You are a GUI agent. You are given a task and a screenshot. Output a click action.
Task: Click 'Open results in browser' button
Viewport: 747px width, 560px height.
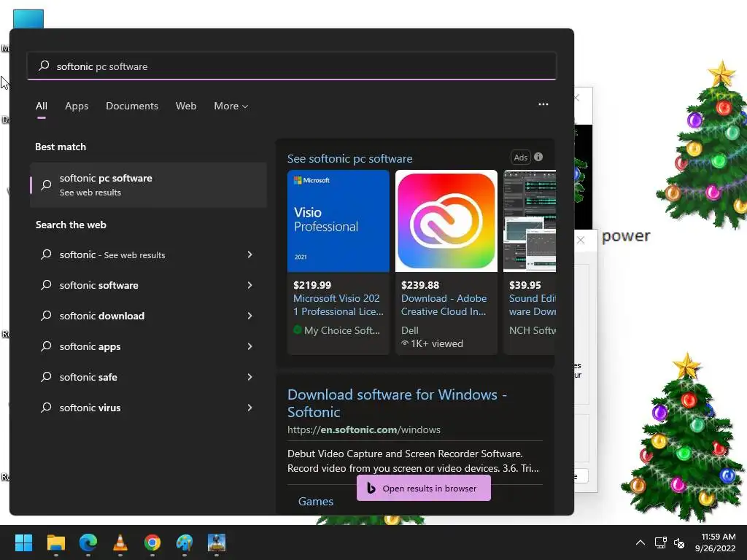click(x=424, y=488)
